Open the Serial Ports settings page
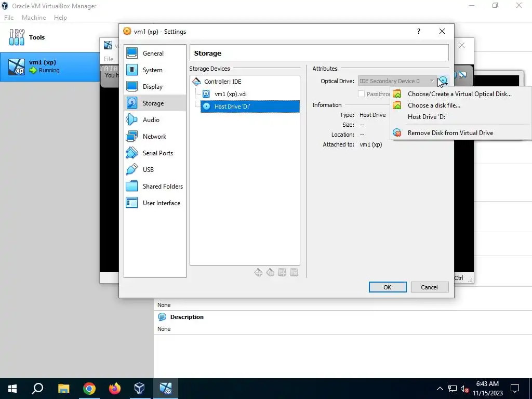This screenshot has height=399, width=532. 155,153
